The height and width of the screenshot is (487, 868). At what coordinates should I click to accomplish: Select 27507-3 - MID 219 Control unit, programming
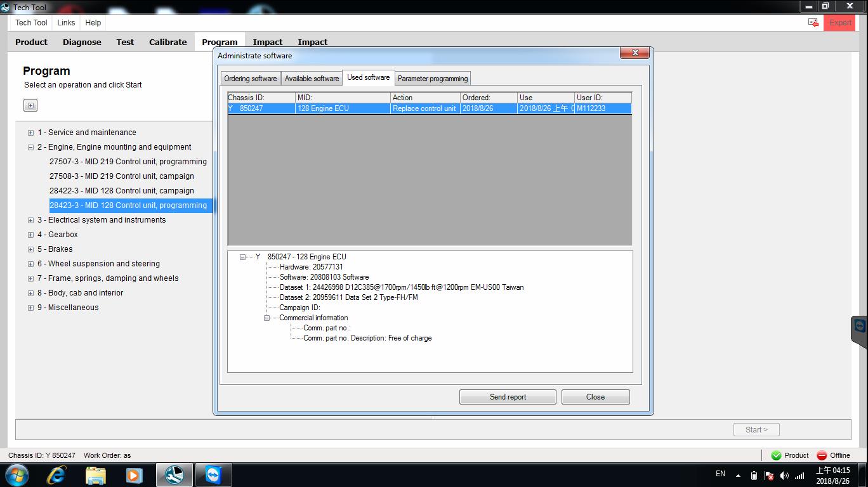[x=128, y=162]
